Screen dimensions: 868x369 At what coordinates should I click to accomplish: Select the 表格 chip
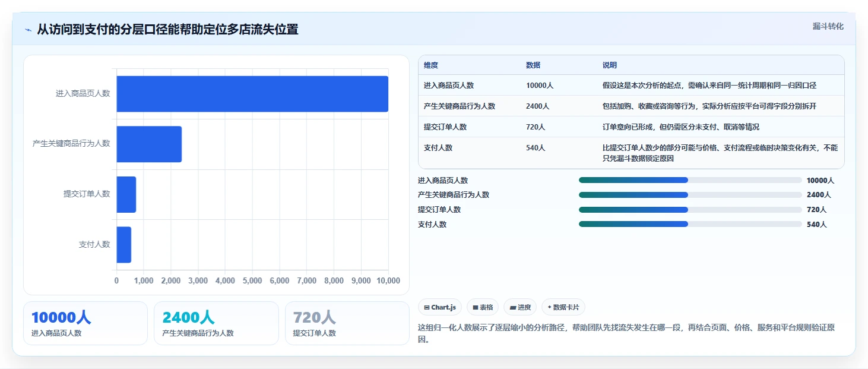point(483,307)
